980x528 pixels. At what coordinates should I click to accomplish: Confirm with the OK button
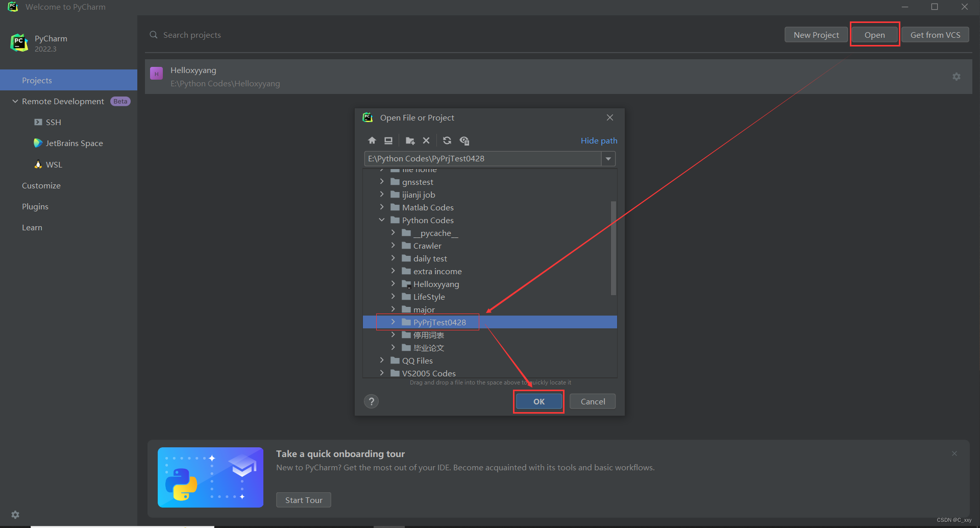(x=539, y=401)
